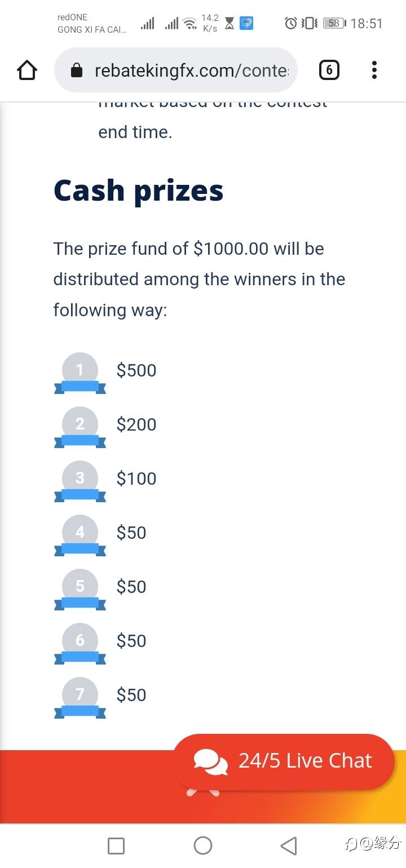The width and height of the screenshot is (406, 868).
Task: Open the 24/5 Live Chat button
Action: point(284,761)
